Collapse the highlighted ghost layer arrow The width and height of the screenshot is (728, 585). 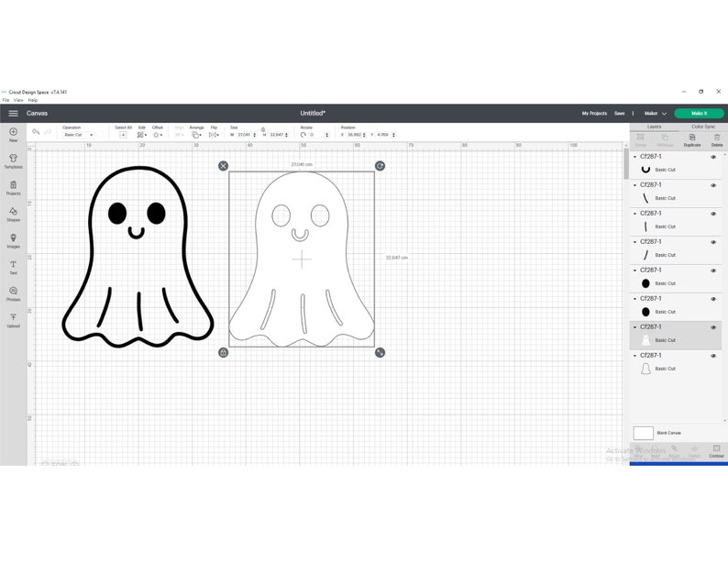pyautogui.click(x=635, y=327)
